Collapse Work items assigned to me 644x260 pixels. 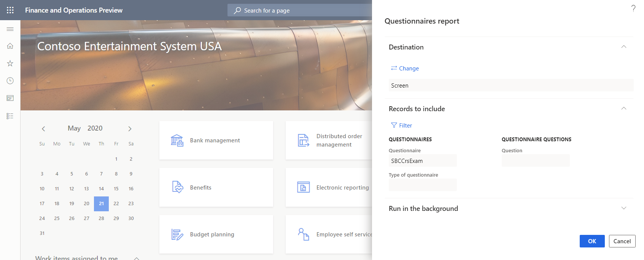click(137, 258)
